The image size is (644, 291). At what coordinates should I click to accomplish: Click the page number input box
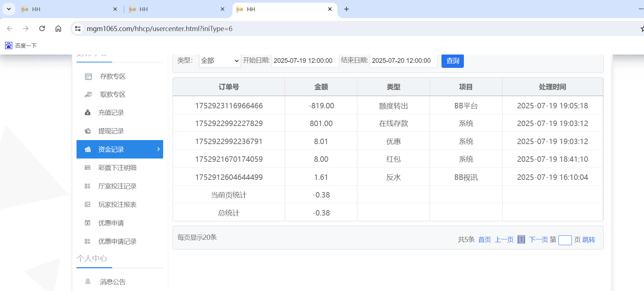(x=565, y=240)
